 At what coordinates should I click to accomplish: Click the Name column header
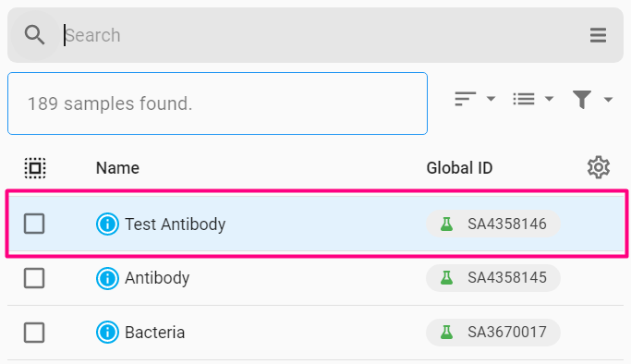117,168
